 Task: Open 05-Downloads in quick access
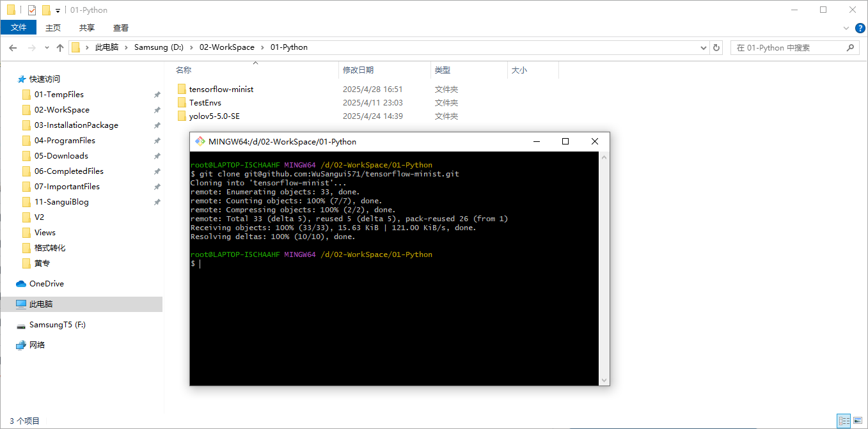point(61,156)
